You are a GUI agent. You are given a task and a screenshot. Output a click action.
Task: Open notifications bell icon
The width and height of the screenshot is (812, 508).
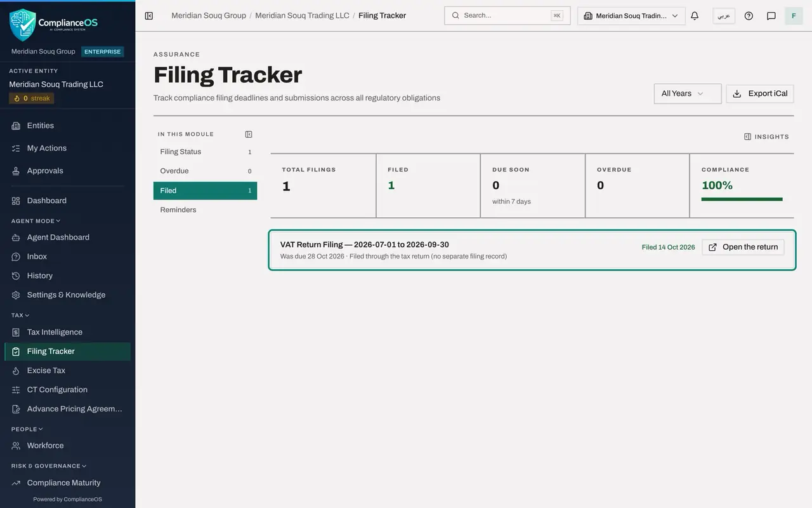point(695,16)
